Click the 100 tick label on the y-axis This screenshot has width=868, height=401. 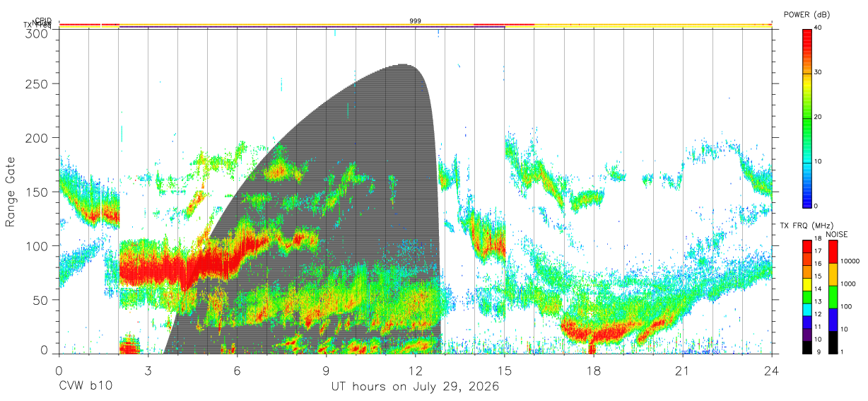(x=37, y=245)
